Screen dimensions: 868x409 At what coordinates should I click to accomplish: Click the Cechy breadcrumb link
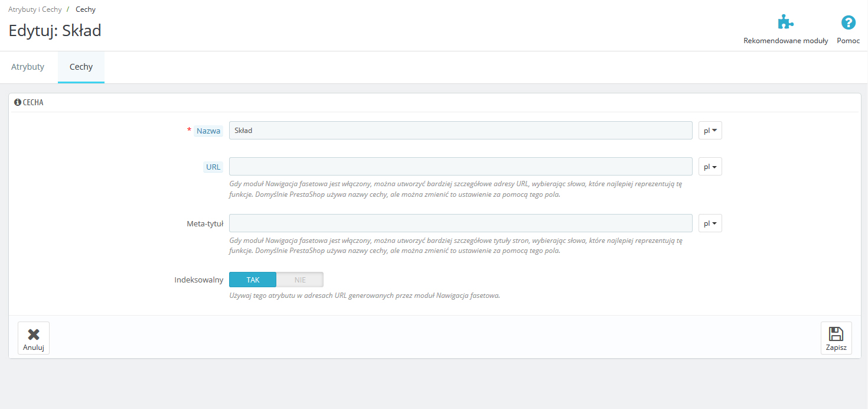click(86, 9)
